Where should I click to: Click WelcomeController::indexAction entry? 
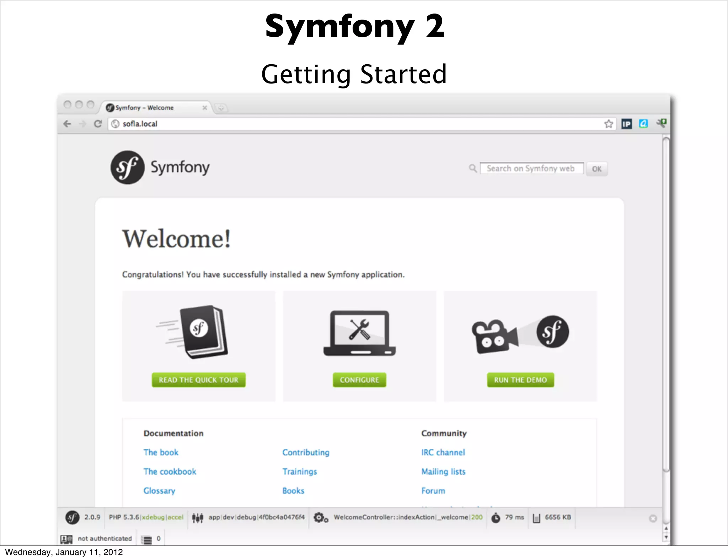tap(384, 517)
